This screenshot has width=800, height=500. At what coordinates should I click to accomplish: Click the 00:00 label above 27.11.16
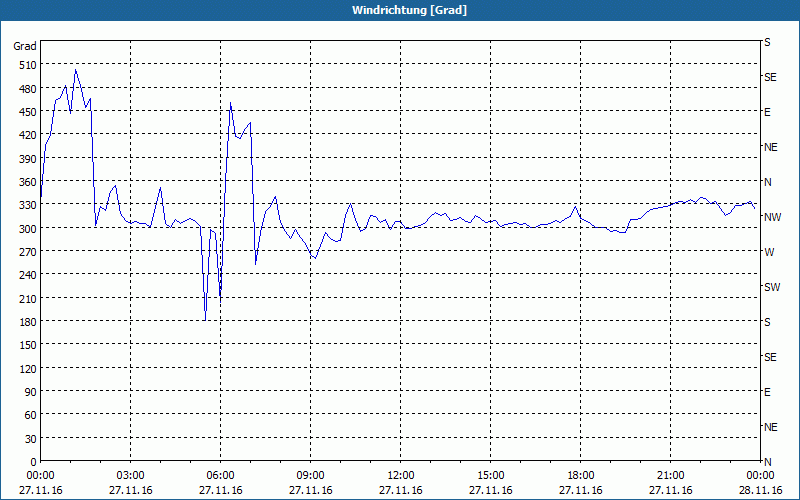tap(40, 476)
